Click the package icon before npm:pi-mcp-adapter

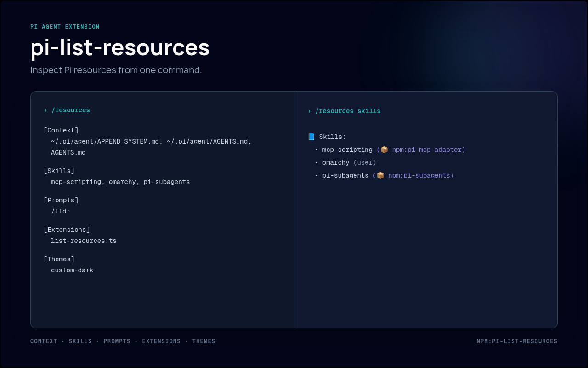(x=384, y=149)
